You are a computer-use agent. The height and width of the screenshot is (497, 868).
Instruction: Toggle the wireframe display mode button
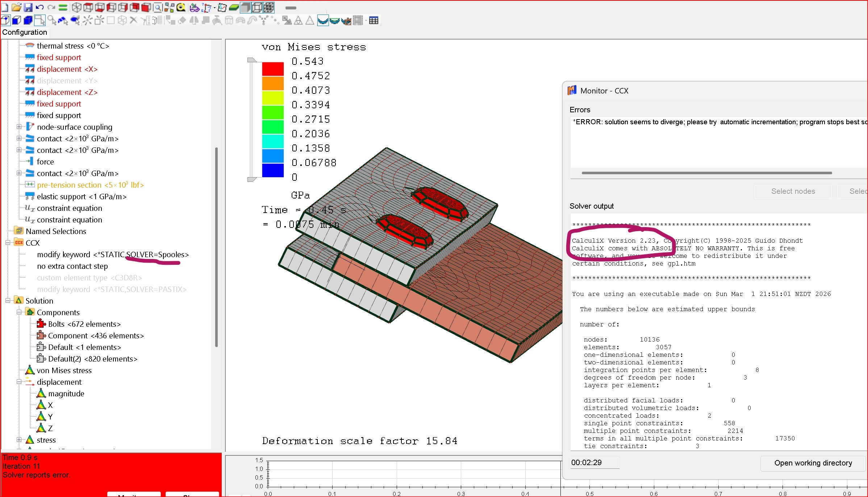[x=257, y=7]
